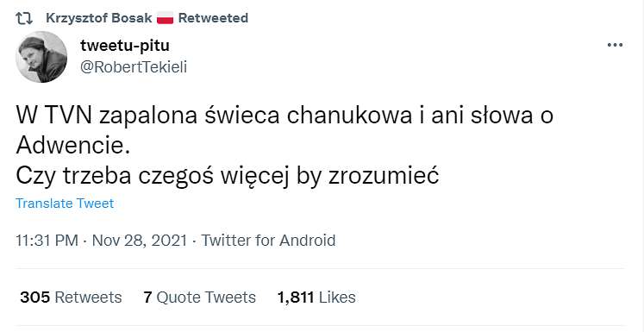
Task: Click the Nov 28, 2021 date
Action: 140,240
